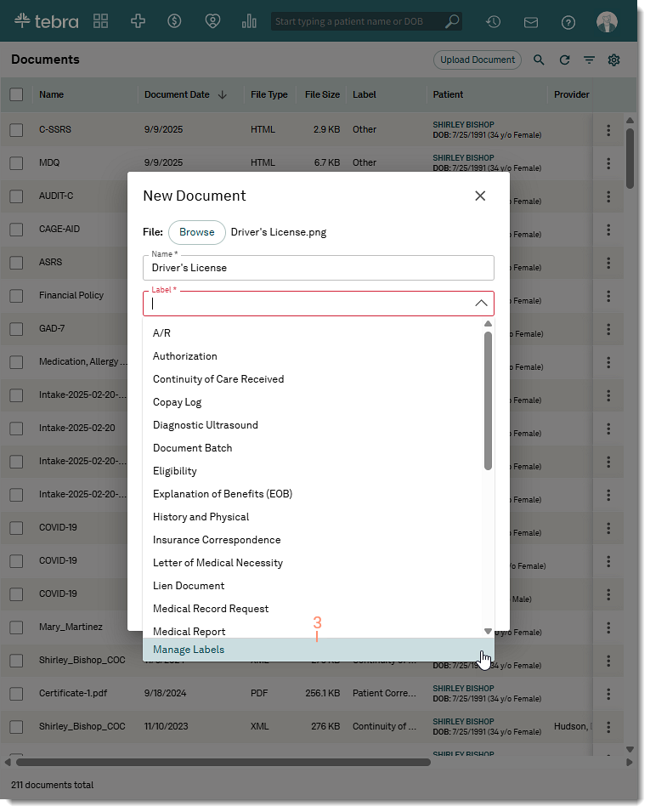Open the documents filter icon
Image resolution: width=650 pixels, height=812 pixels.
click(589, 60)
